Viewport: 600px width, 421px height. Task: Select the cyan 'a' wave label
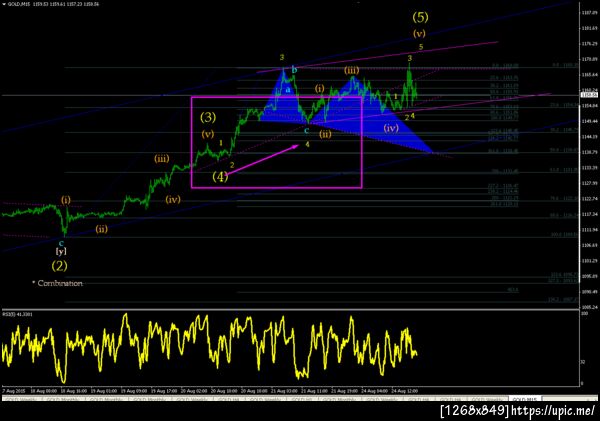coord(288,90)
